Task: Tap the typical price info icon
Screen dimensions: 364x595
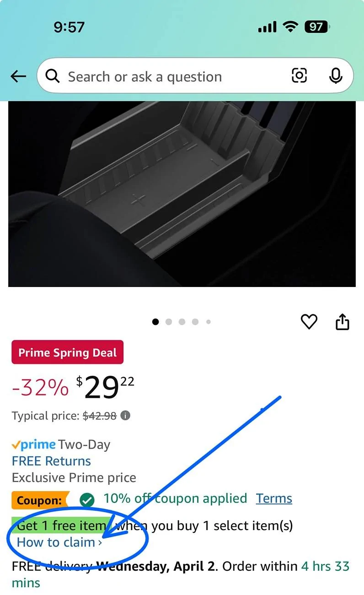Action: point(126,416)
